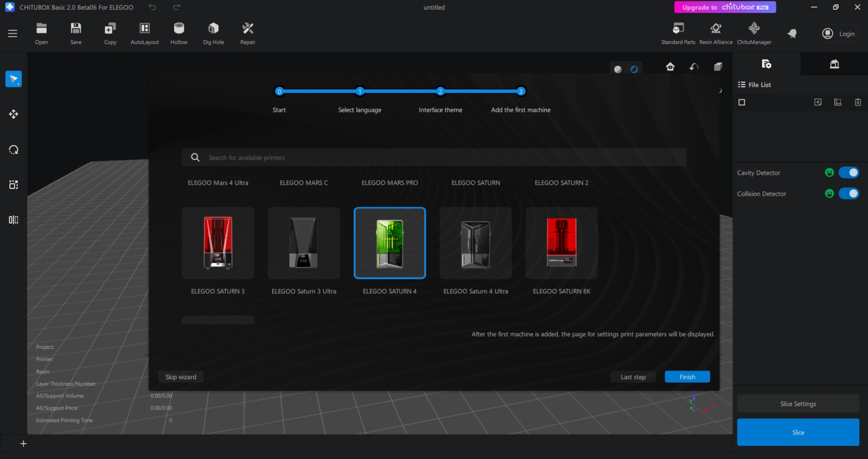Click the Last step button
The image size is (868, 459).
coord(633,377)
